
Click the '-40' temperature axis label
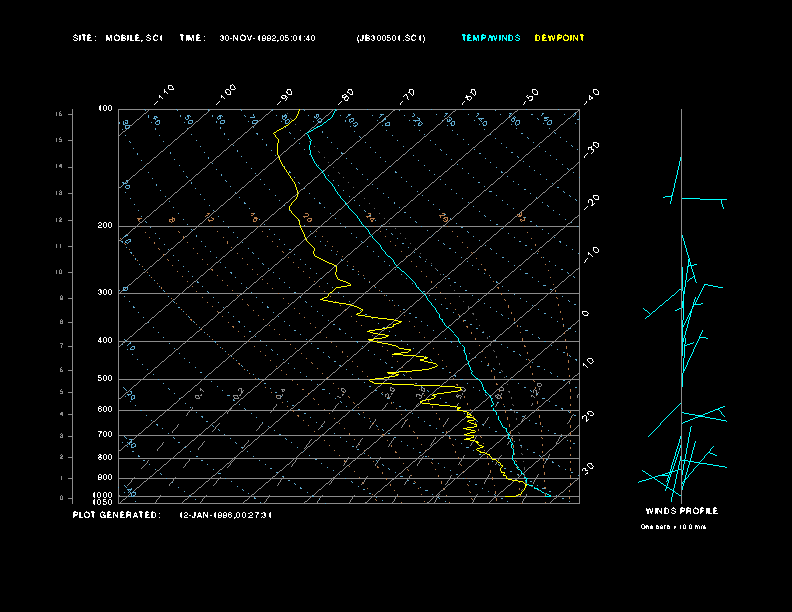point(591,96)
